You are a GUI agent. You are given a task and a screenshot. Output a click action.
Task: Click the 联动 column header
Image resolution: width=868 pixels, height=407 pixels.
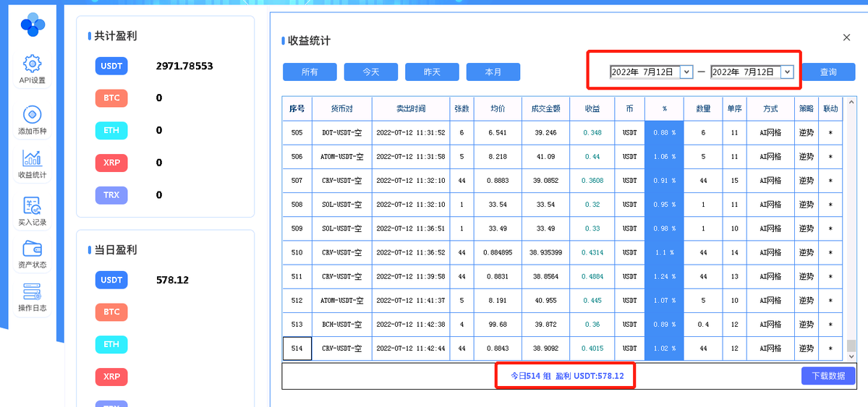[x=830, y=108]
